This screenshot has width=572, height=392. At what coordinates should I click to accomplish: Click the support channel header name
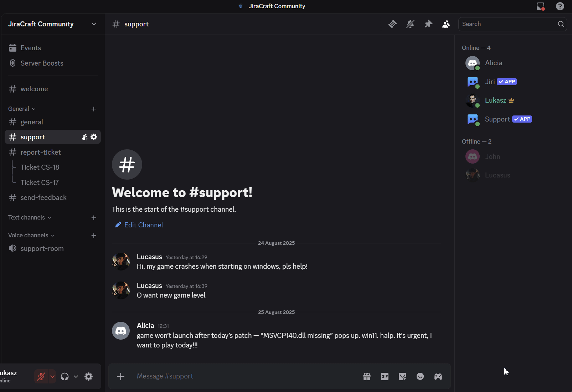pyautogui.click(x=136, y=24)
